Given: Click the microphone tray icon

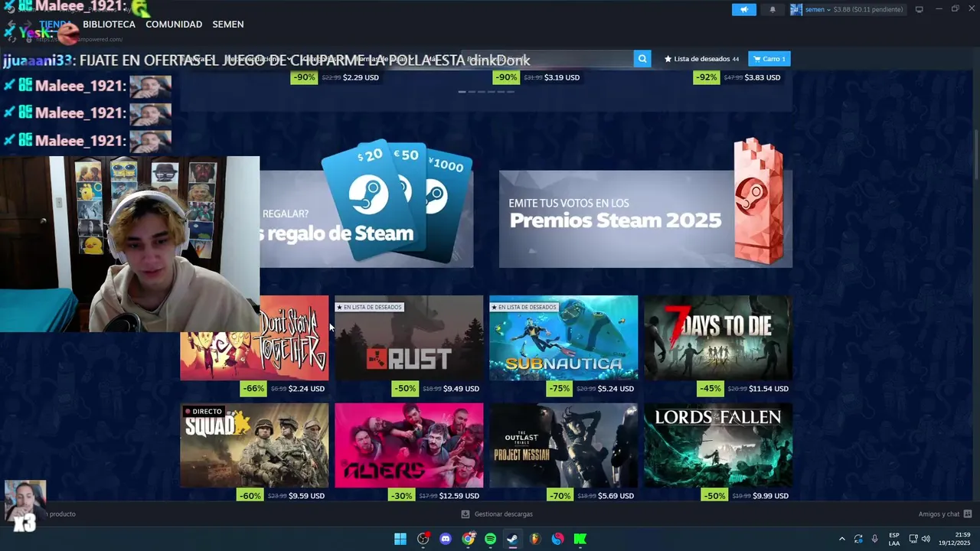Looking at the screenshot, I should (874, 539).
